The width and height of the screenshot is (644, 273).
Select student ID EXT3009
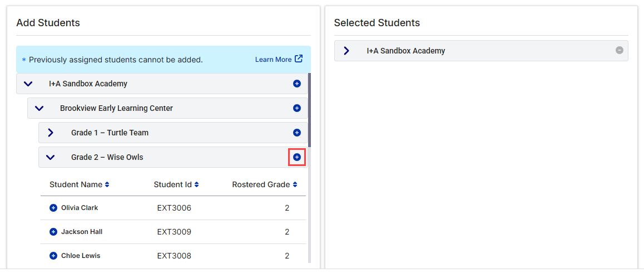tap(174, 232)
